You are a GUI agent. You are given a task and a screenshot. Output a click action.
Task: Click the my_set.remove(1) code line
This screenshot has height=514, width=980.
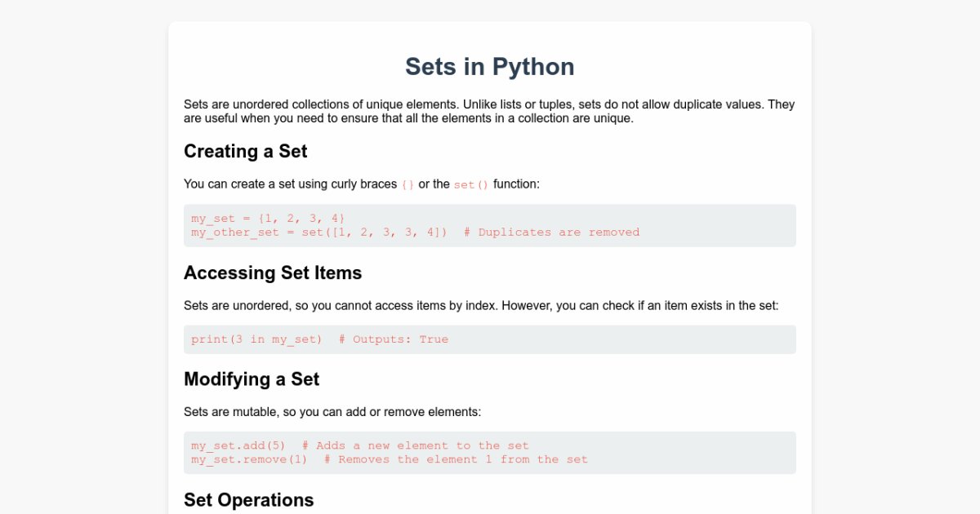[x=390, y=459]
